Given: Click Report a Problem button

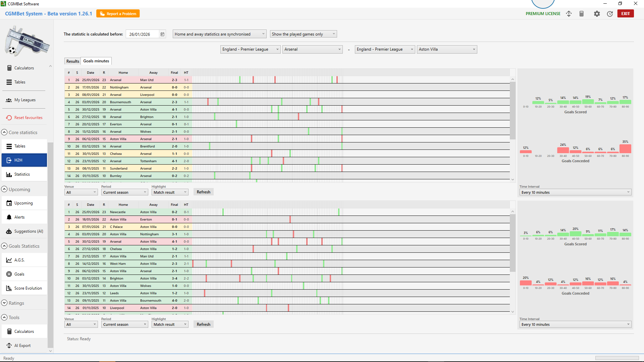Looking at the screenshot, I should pos(118,14).
